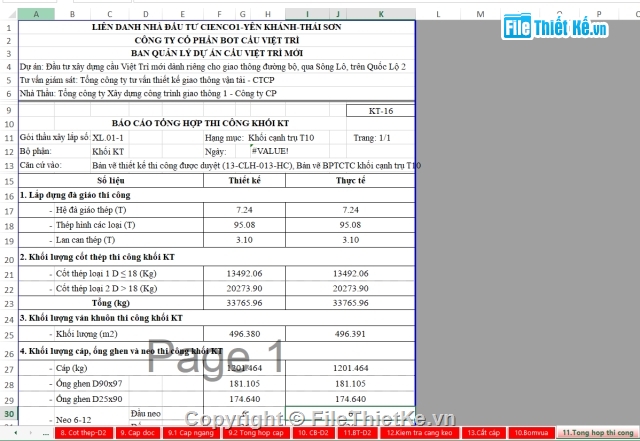Click the 'Đầu neo' cell
Viewport: 640px width, 441px height.
point(145,414)
